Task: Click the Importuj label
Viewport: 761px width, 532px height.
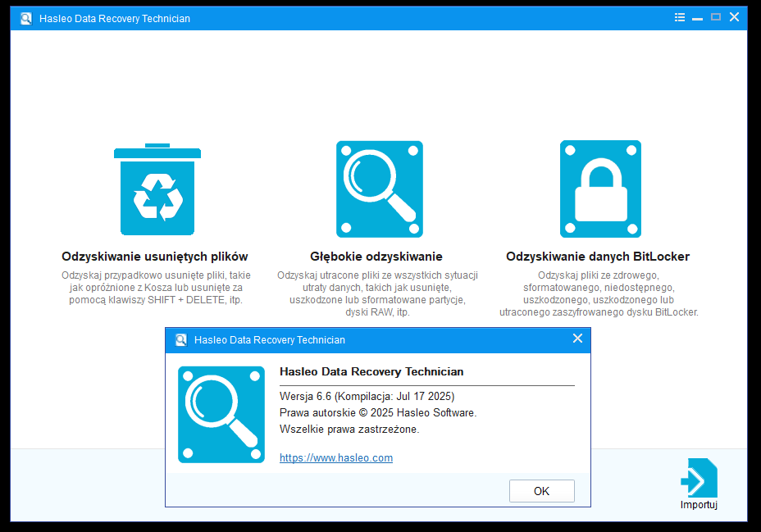Action: [x=699, y=504]
